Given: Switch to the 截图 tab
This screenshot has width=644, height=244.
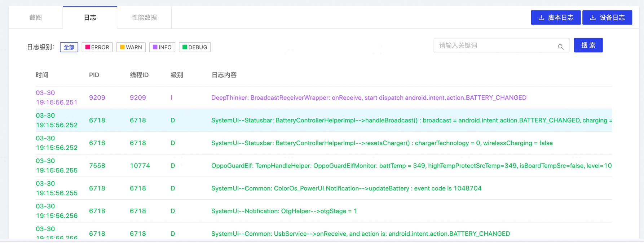Looking at the screenshot, I should click(x=36, y=17).
